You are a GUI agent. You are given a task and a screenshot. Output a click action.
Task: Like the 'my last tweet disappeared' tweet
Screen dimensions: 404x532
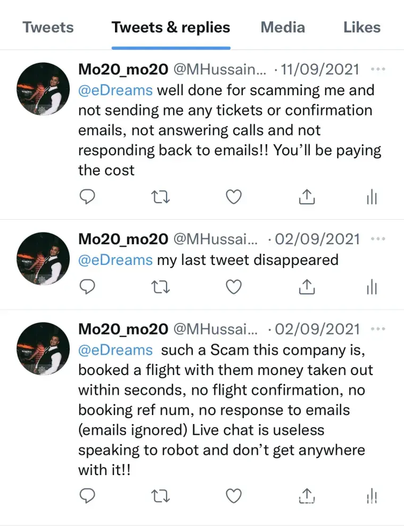coord(234,287)
